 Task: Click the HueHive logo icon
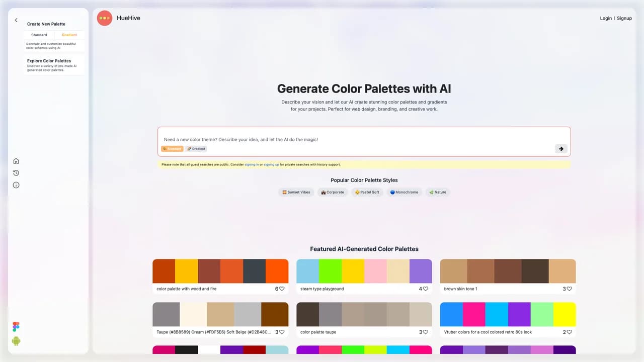(105, 18)
